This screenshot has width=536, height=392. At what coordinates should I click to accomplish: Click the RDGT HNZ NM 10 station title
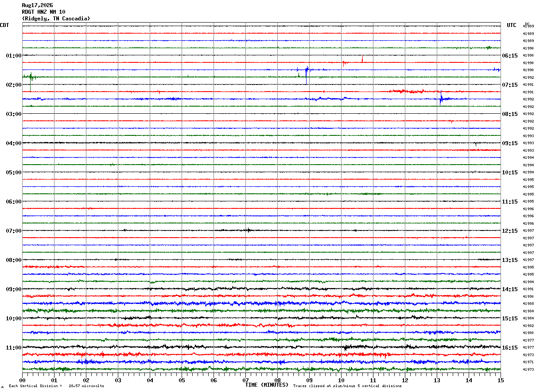(x=43, y=12)
